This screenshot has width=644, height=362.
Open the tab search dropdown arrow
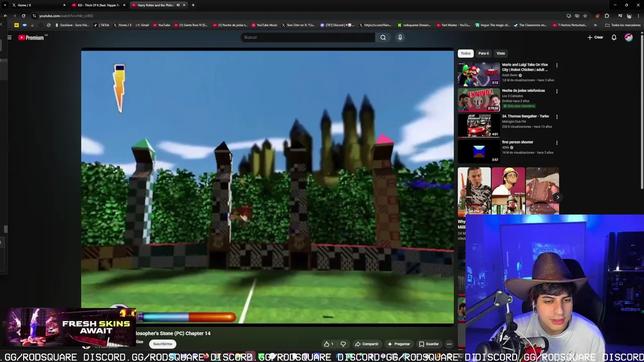tap(4, 5)
